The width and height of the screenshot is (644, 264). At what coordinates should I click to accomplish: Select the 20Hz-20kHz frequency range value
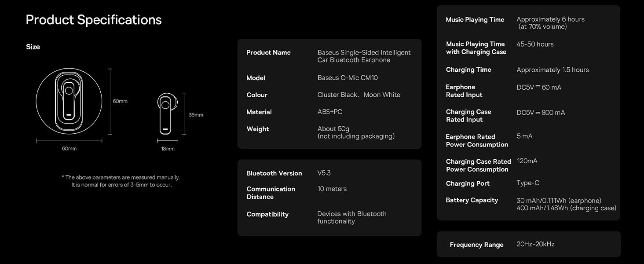click(x=535, y=244)
